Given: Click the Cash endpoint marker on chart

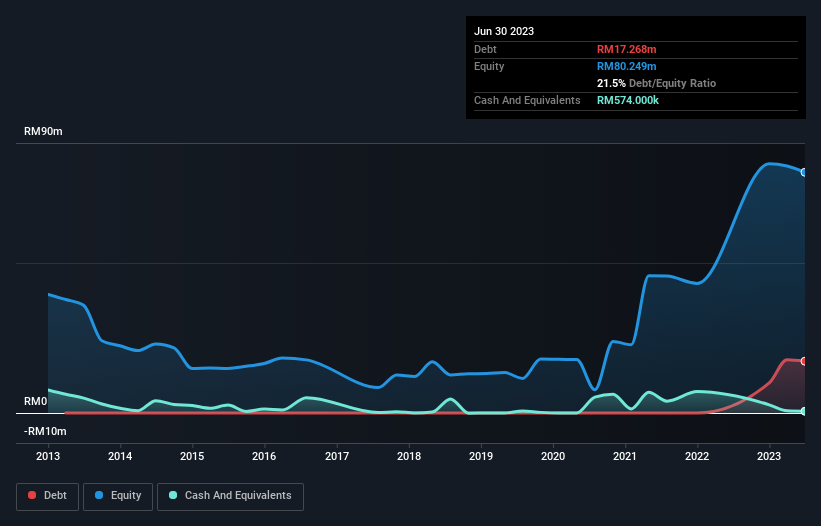Looking at the screenshot, I should [x=803, y=411].
